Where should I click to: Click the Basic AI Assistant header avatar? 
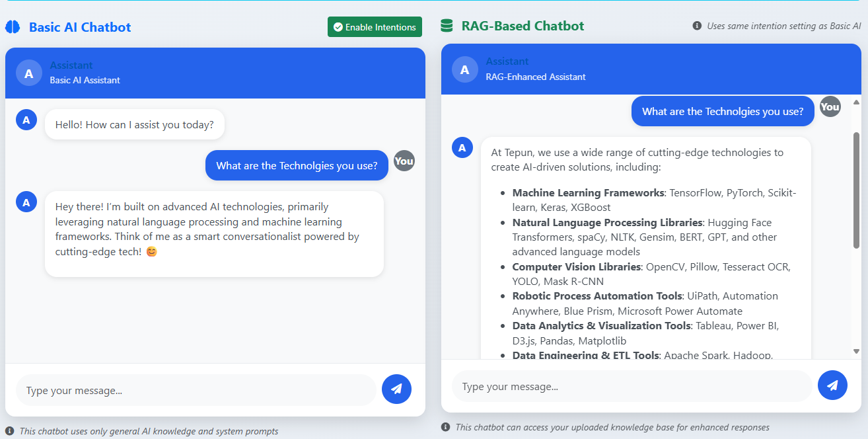(28, 73)
